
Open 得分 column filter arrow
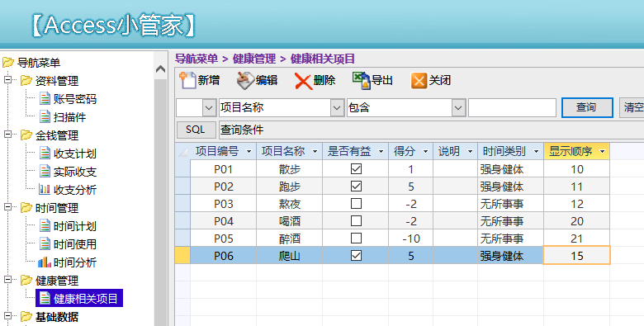click(426, 152)
